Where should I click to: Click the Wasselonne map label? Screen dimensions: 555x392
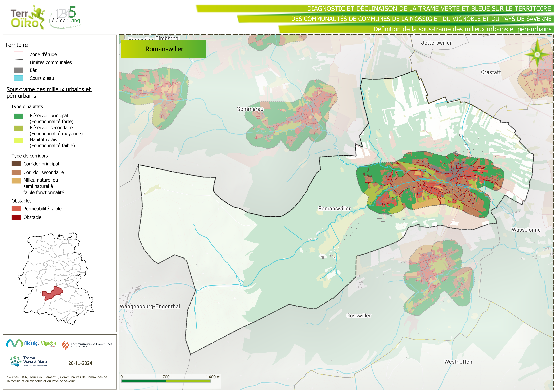coord(526,230)
